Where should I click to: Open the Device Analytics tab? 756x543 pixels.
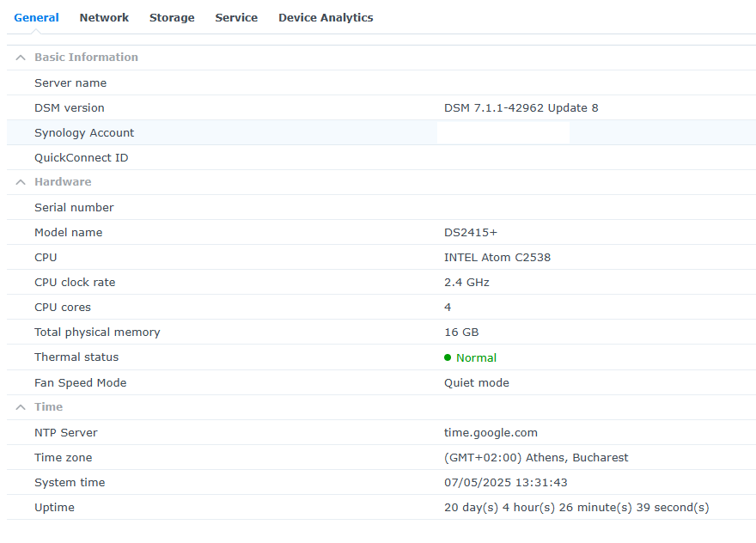pyautogui.click(x=326, y=18)
